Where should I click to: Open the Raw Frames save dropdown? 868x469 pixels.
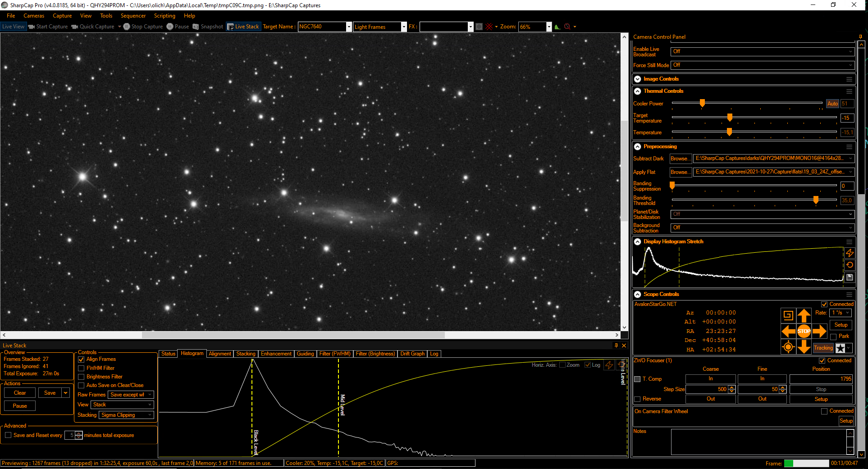131,395
